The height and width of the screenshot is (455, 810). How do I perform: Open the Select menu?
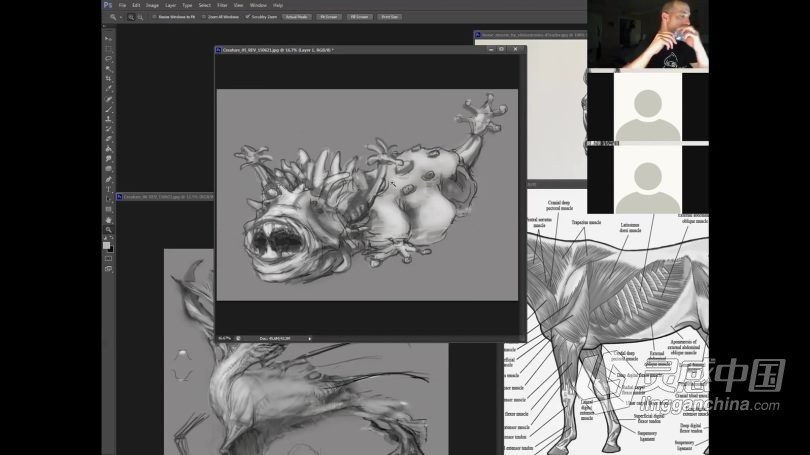pos(205,5)
